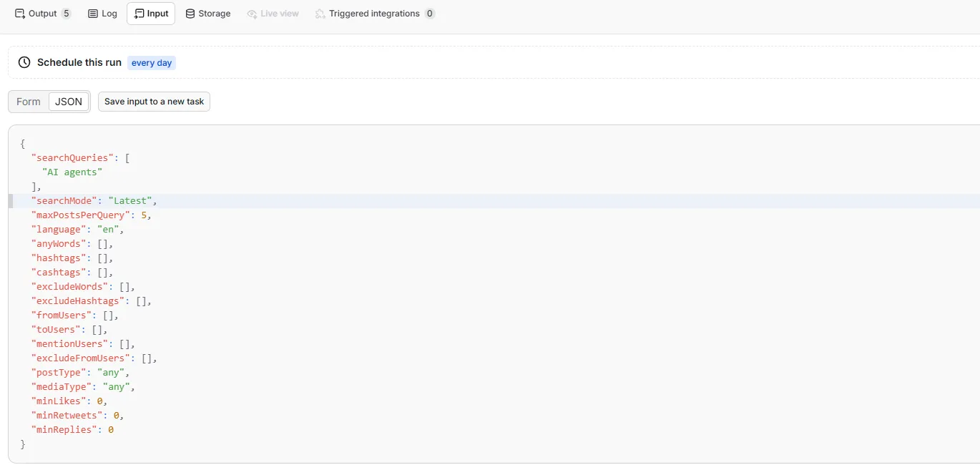The width and height of the screenshot is (980, 465).
Task: Click the "hashtags" key
Action: click(59, 258)
